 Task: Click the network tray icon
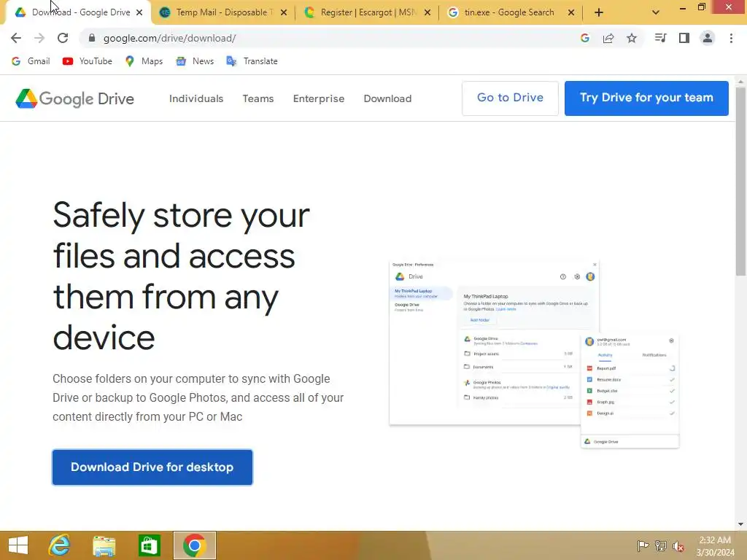coord(661,545)
